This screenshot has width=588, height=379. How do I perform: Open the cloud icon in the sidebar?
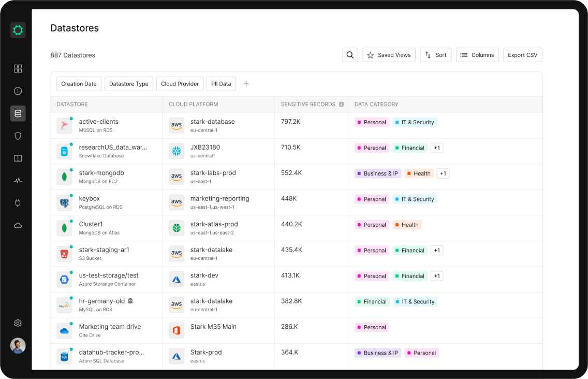click(x=18, y=225)
